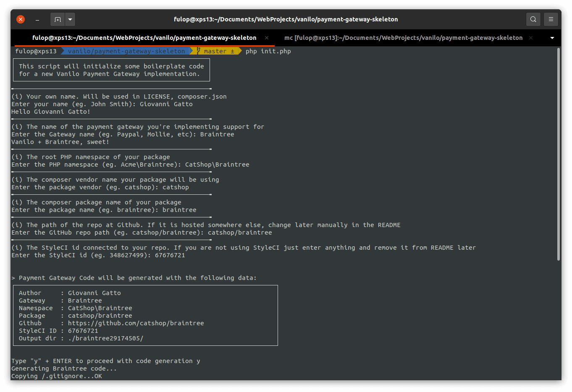
Task: Switch to the mc [fulop@xps13] tab
Action: point(403,38)
